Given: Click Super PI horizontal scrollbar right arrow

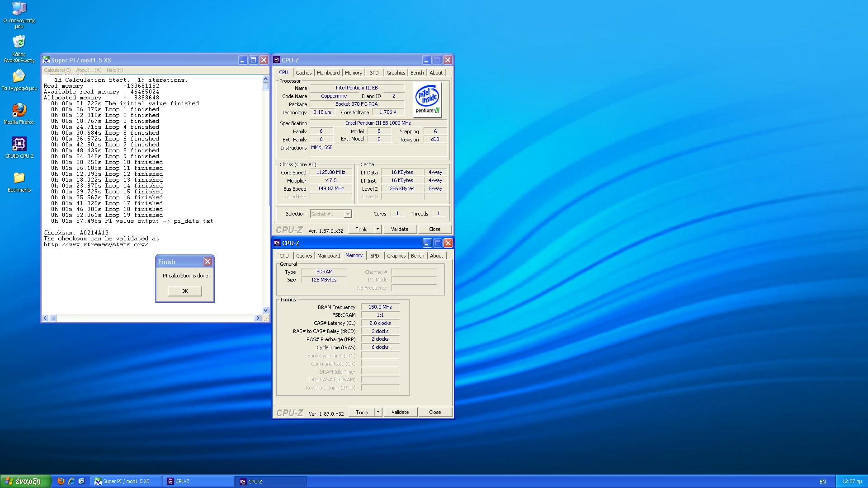Looking at the screenshot, I should tap(258, 318).
